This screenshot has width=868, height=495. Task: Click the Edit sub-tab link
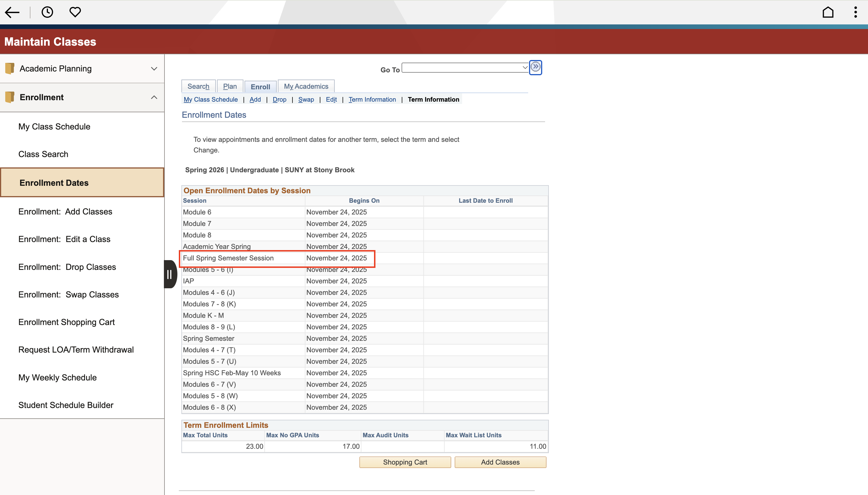click(x=331, y=100)
